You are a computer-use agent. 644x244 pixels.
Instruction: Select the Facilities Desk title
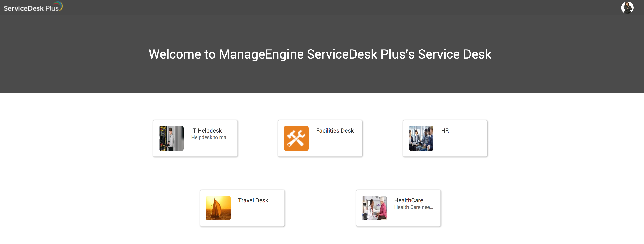pyautogui.click(x=335, y=130)
